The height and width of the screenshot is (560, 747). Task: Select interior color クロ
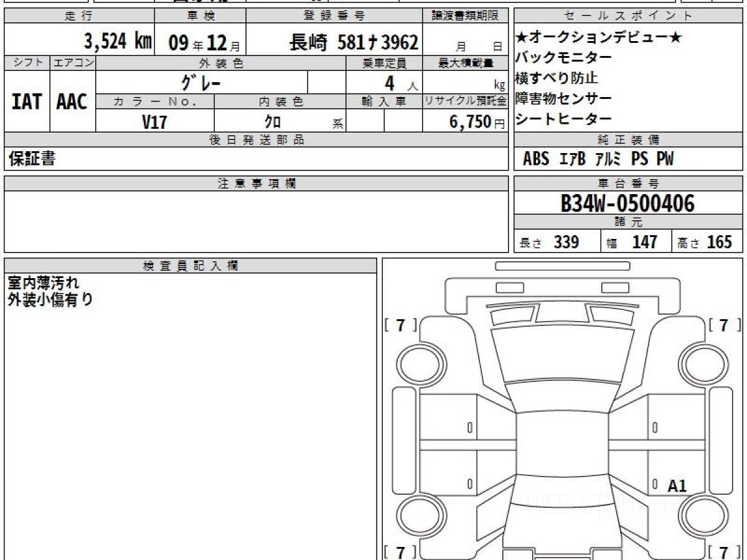(x=273, y=122)
